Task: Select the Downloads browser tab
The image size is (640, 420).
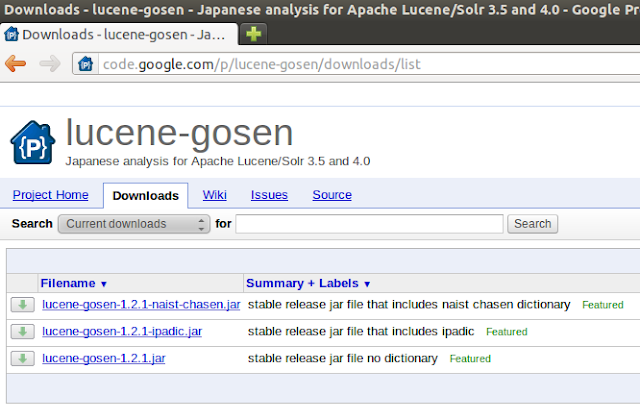Action: click(118, 34)
